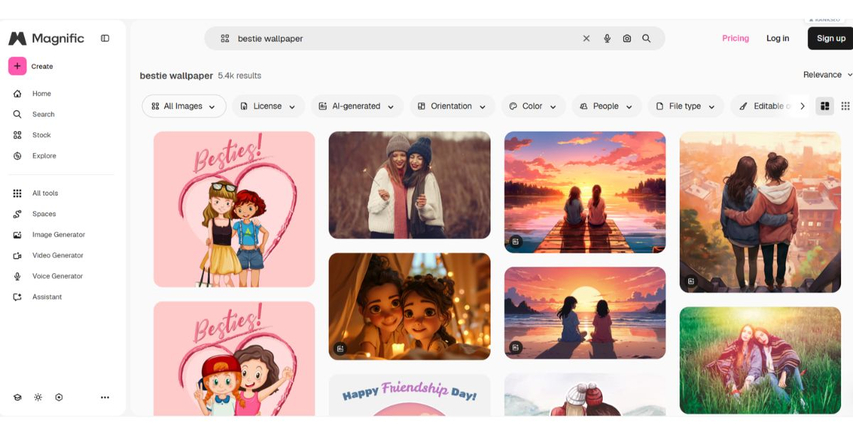Screen dimensions: 853x448
Task: Click the 5.4k results count text
Action: (239, 76)
